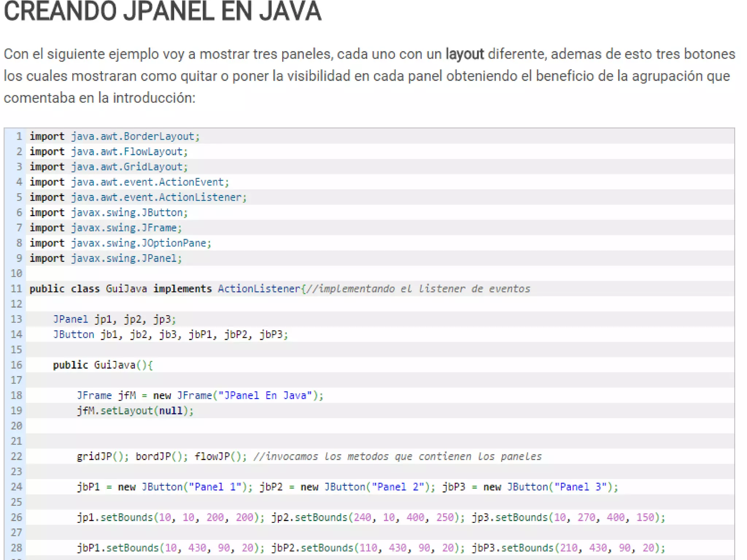The width and height of the screenshot is (747, 560).
Task: Click line number 1 in code gutter
Action: tap(19, 136)
